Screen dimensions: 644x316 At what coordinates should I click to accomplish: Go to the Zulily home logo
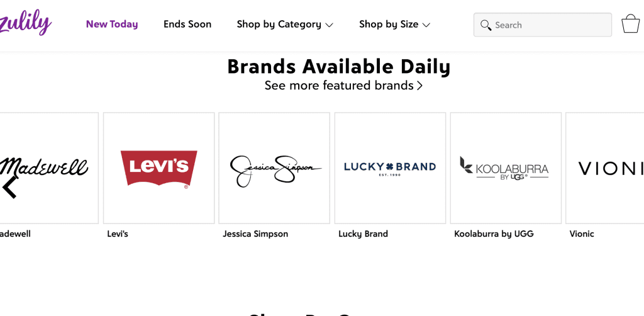[25, 24]
